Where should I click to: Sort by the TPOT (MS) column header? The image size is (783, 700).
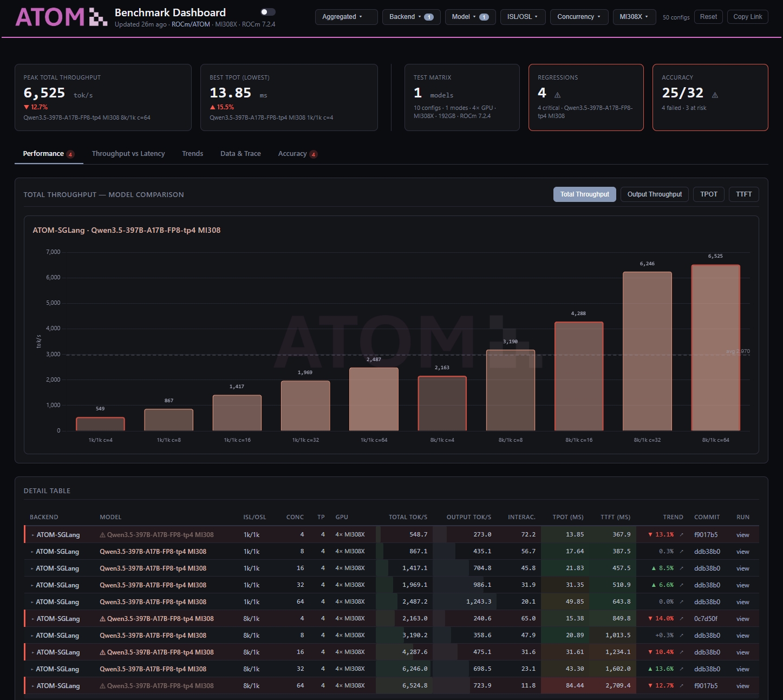point(568,517)
